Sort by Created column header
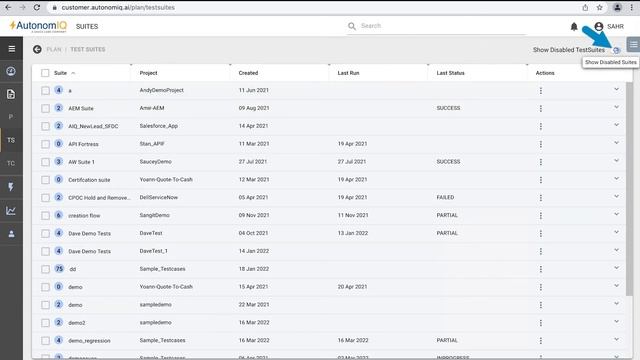The width and height of the screenshot is (640, 360). point(248,73)
